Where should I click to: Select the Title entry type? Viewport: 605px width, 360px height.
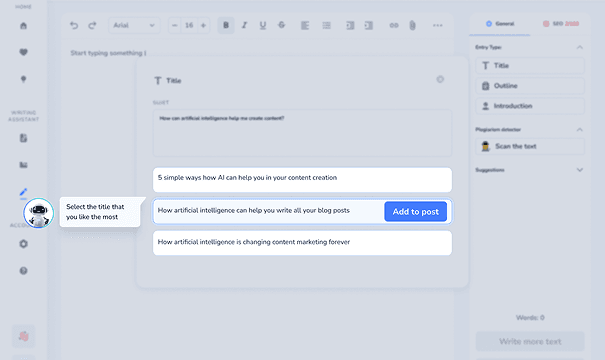click(530, 66)
